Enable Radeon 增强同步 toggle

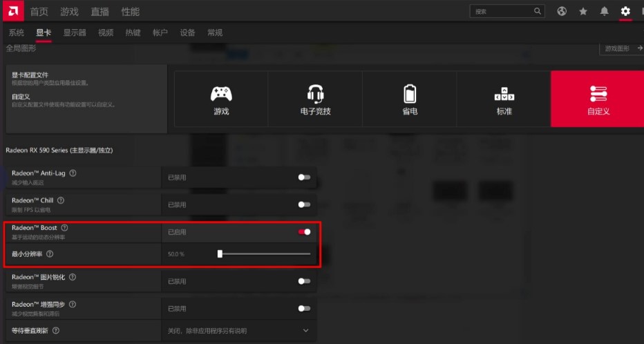[x=304, y=308]
